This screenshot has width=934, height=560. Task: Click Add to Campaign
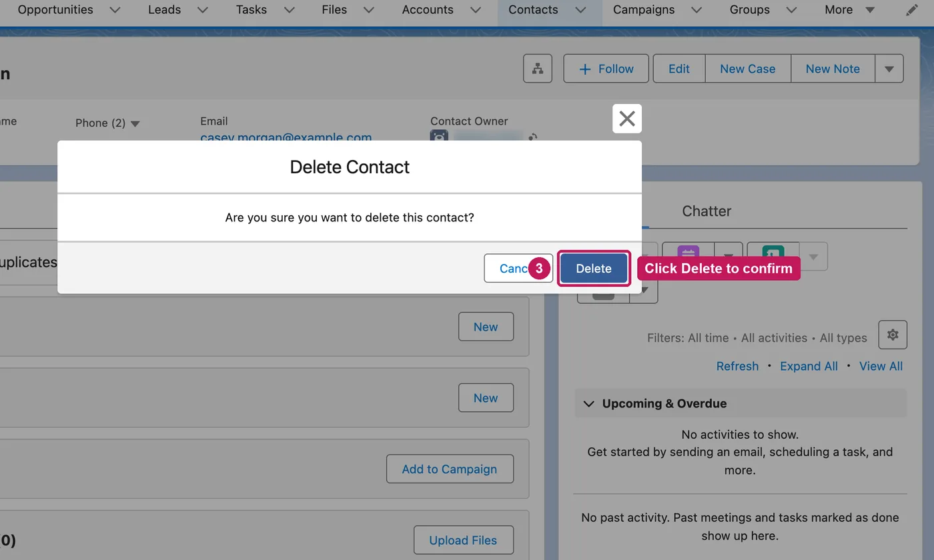450,469
